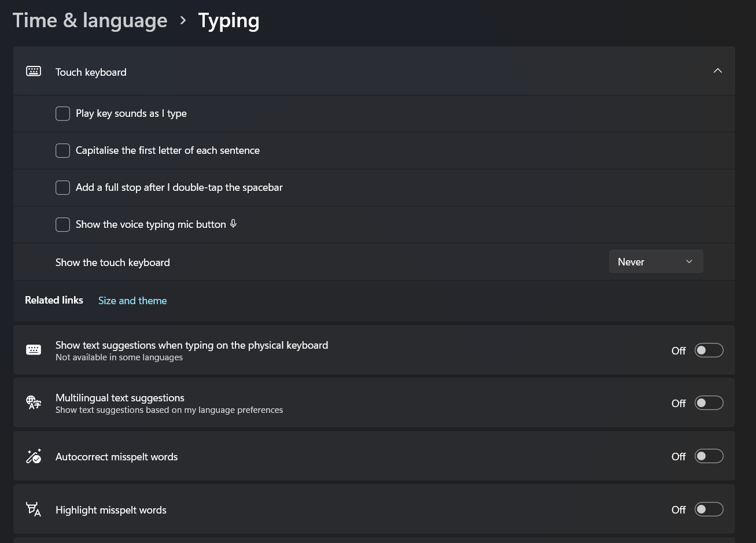Click the Touch keyboard section header label

tap(91, 72)
